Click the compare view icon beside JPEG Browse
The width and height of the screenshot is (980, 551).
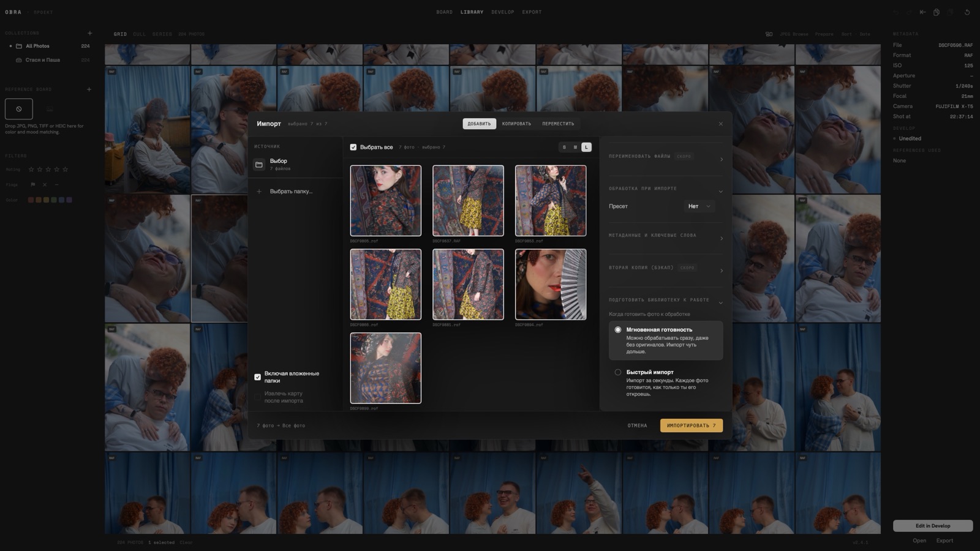click(769, 34)
